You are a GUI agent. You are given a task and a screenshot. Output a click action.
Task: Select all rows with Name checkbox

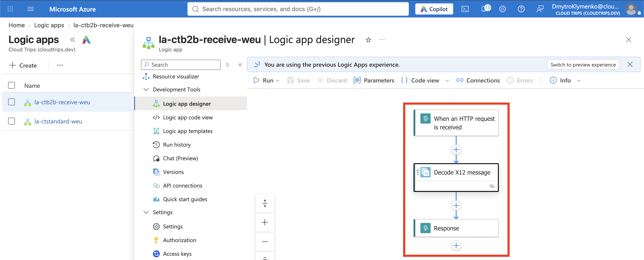click(x=11, y=85)
